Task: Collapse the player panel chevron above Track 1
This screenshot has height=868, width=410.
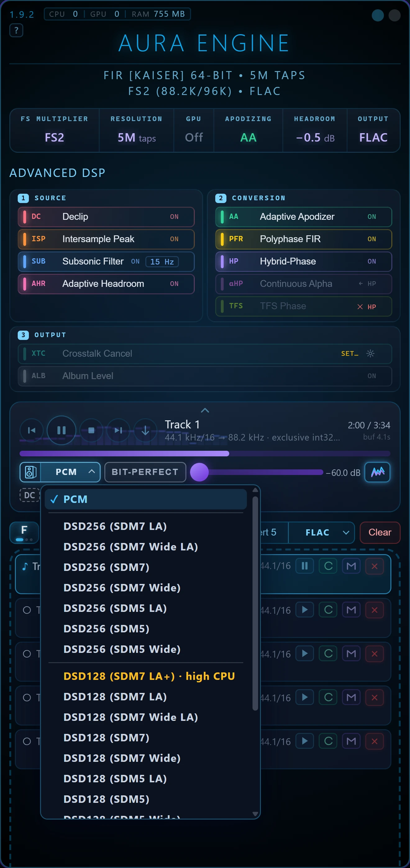Action: click(x=205, y=410)
